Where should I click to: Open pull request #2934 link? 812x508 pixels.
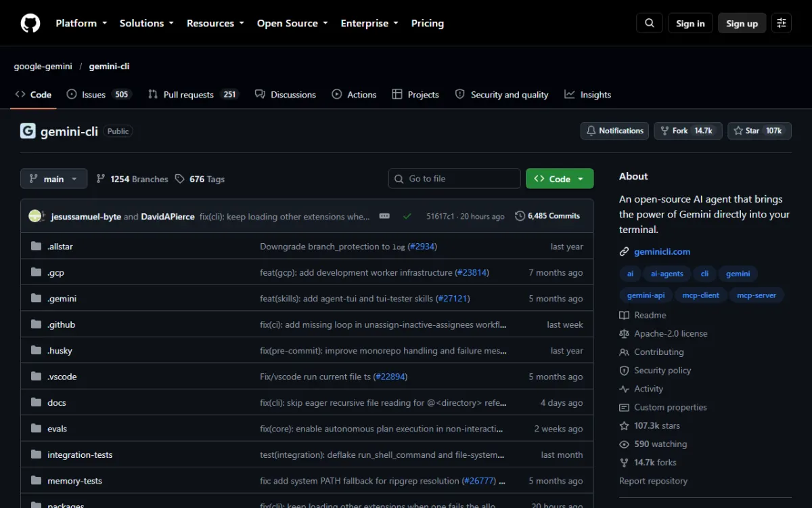pyautogui.click(x=422, y=247)
